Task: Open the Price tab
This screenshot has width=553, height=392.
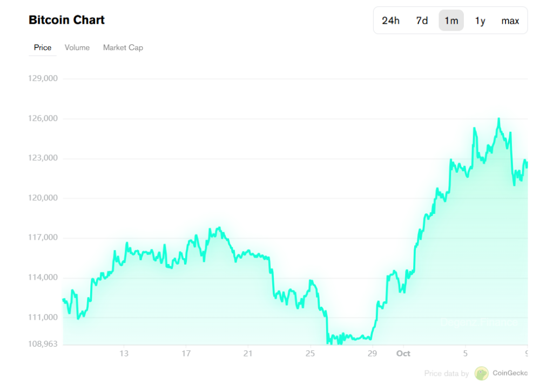Action: (x=43, y=48)
